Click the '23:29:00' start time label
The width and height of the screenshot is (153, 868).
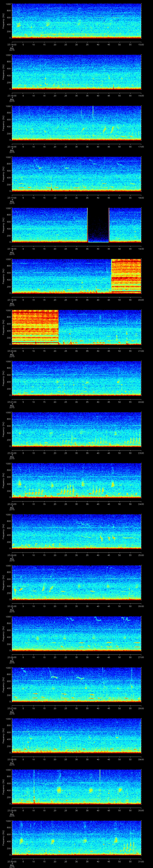click(x=12, y=810)
